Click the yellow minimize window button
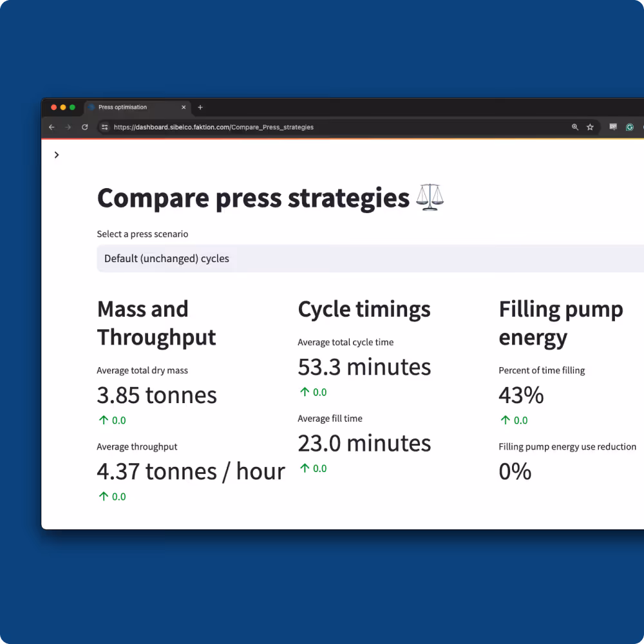Screen dimensions: 644x644 pos(63,107)
